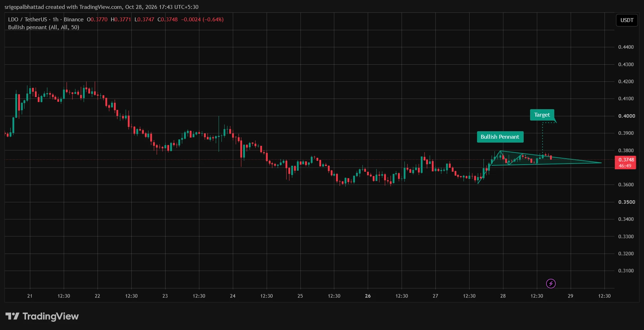Image resolution: width=644 pixels, height=330 pixels.
Task: Click the 0.4000 price axis label
Action: coord(626,116)
